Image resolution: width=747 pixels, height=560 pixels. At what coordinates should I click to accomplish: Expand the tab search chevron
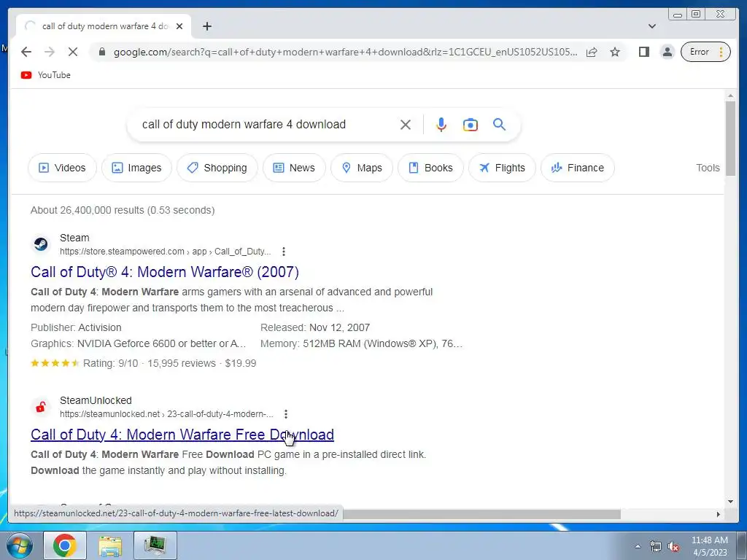coord(652,26)
